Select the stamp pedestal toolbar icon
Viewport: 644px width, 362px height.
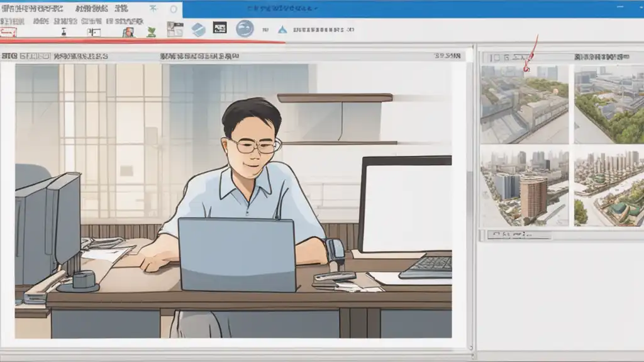(x=64, y=31)
